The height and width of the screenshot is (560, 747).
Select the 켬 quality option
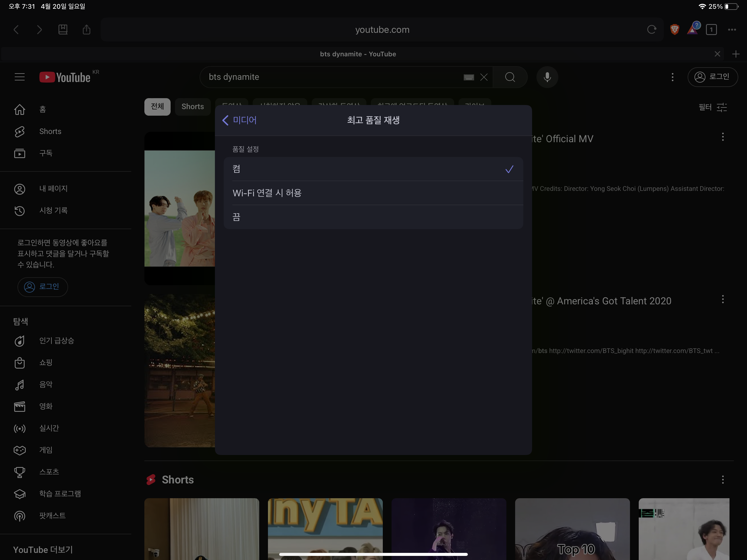pos(373,169)
